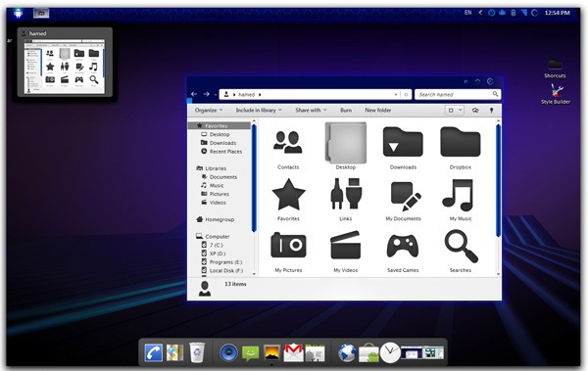Click the 12:54 PM clock in tray
Screen dimensions: 588x371
557,13
